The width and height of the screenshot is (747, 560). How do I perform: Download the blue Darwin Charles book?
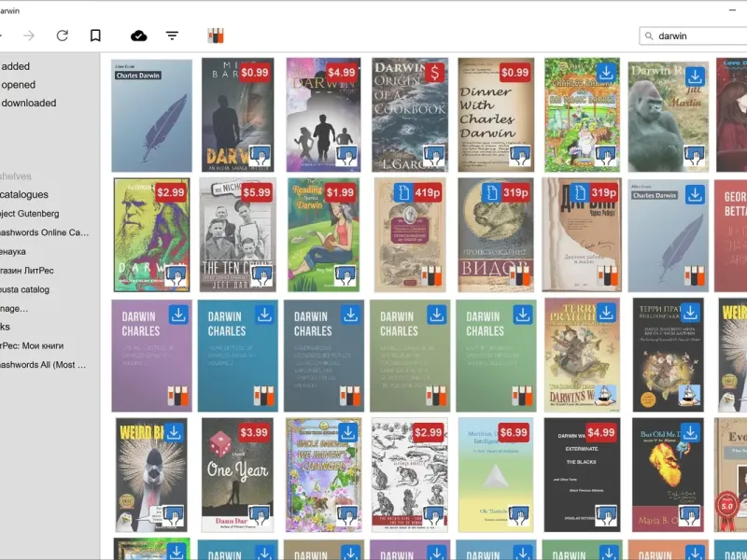coord(264,315)
